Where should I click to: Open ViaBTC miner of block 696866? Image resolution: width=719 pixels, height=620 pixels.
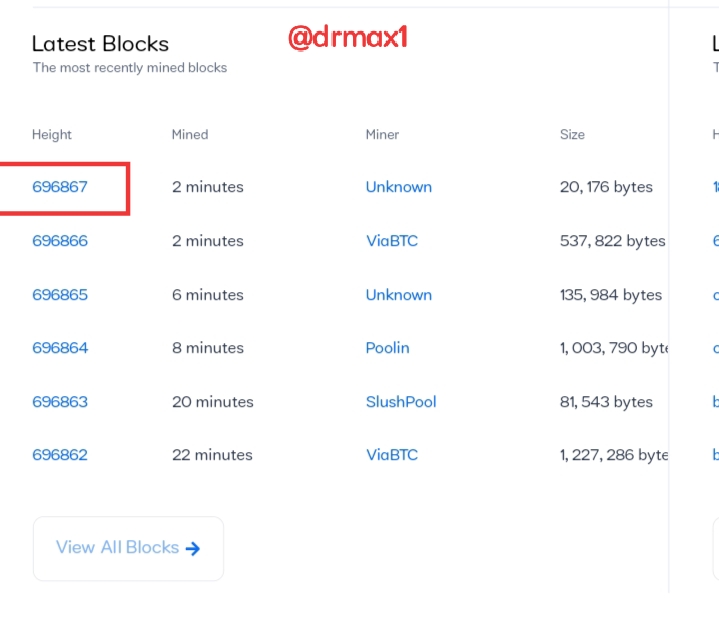click(x=392, y=241)
